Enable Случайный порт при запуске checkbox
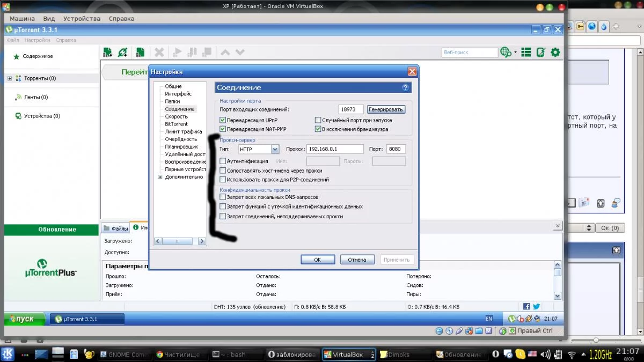The image size is (644, 362). (318, 121)
